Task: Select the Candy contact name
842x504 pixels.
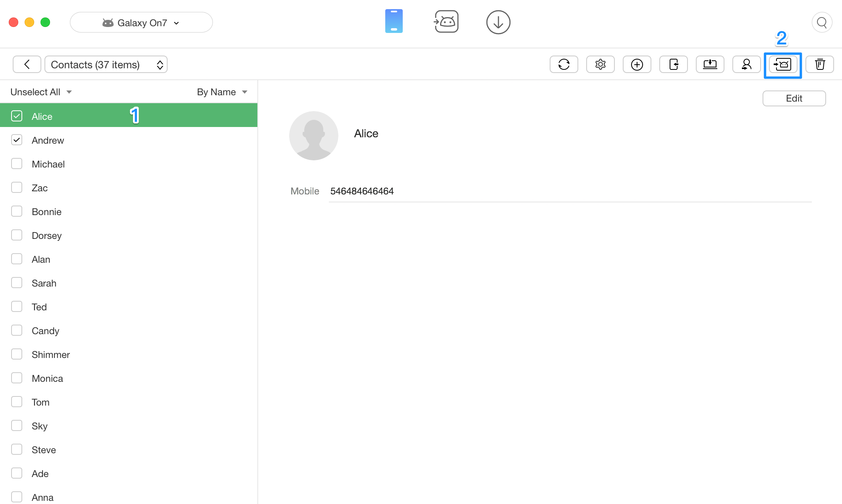Action: coord(45,331)
